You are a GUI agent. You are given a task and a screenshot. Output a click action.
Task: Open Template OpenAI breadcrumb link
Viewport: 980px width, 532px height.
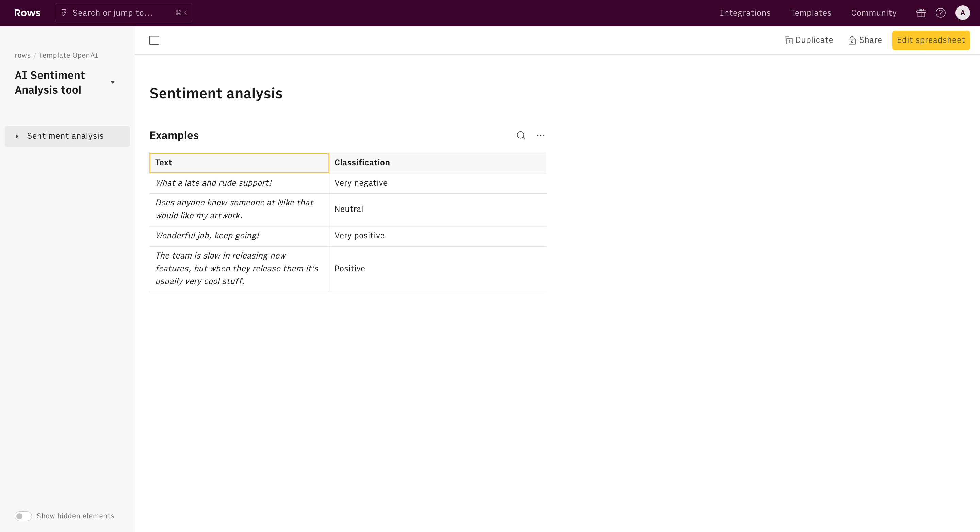pos(68,55)
